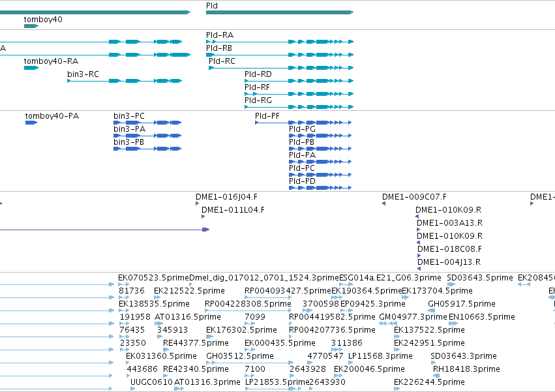
Task: Select the Pld-PG protein
Action: (x=320, y=136)
